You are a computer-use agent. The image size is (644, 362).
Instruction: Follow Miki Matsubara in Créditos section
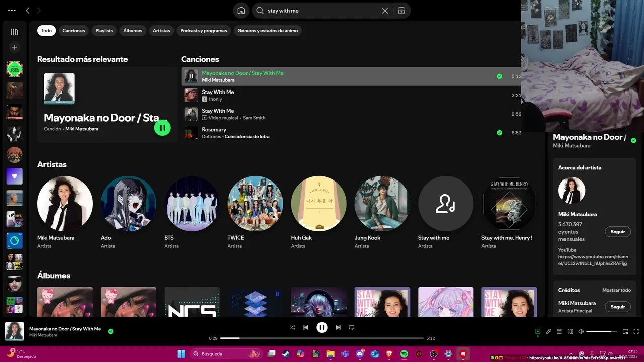point(618,307)
